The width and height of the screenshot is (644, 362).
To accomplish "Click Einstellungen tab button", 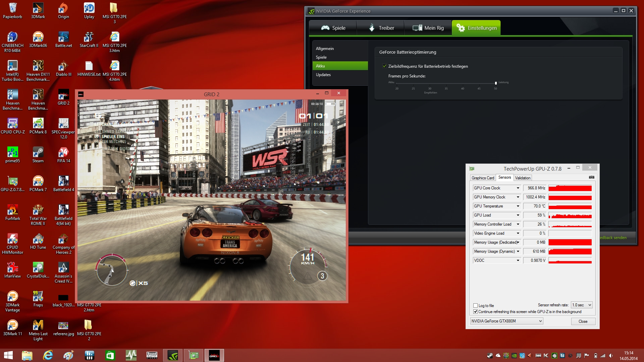I will 476,28.
